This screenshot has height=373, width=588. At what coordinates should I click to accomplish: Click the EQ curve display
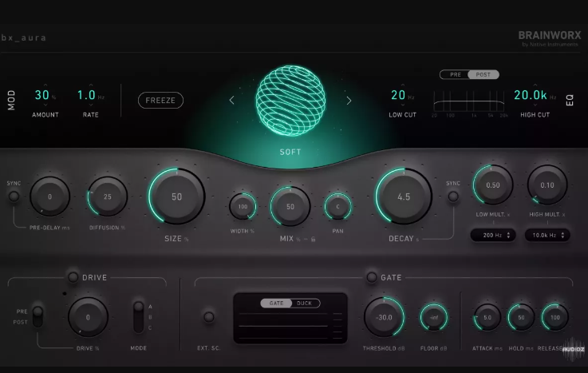point(469,101)
